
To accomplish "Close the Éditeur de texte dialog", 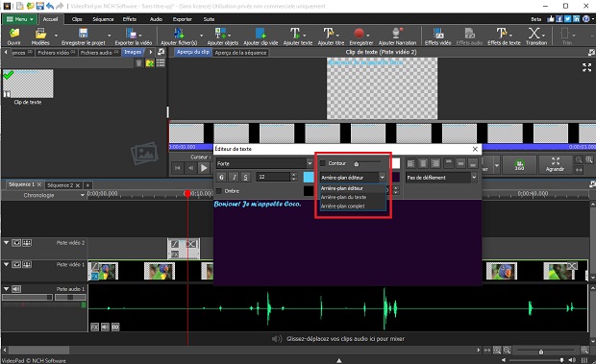I will tap(475, 149).
